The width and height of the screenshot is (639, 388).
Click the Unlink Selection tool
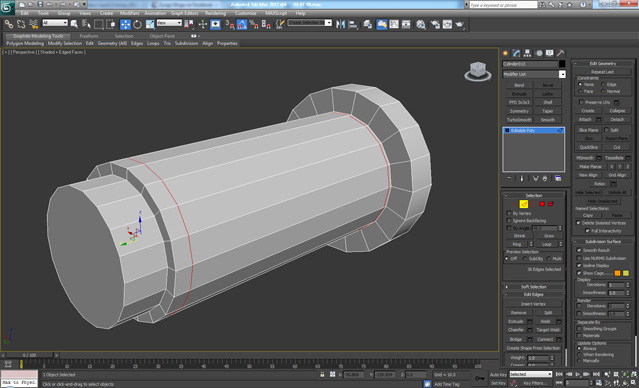coord(21,24)
